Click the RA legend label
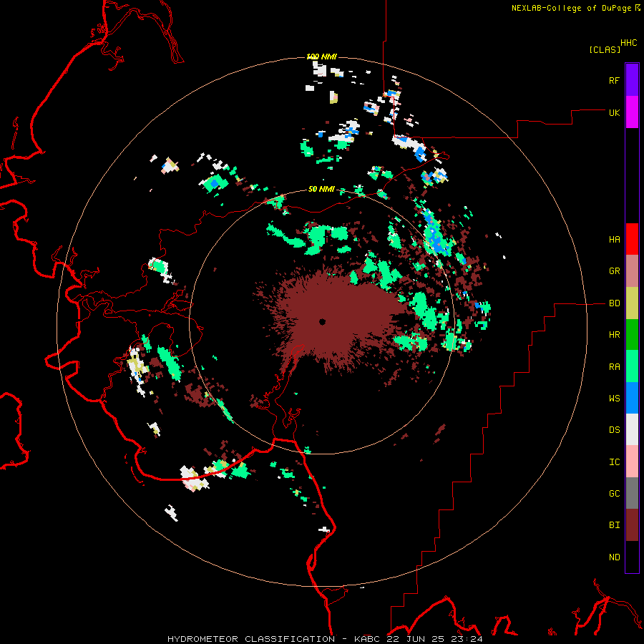 [614, 367]
